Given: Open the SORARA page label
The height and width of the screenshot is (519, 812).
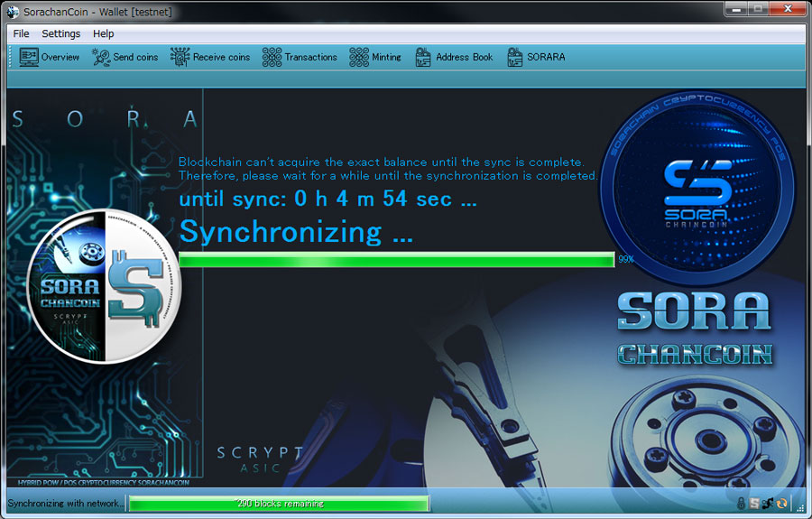Looking at the screenshot, I should pos(546,57).
